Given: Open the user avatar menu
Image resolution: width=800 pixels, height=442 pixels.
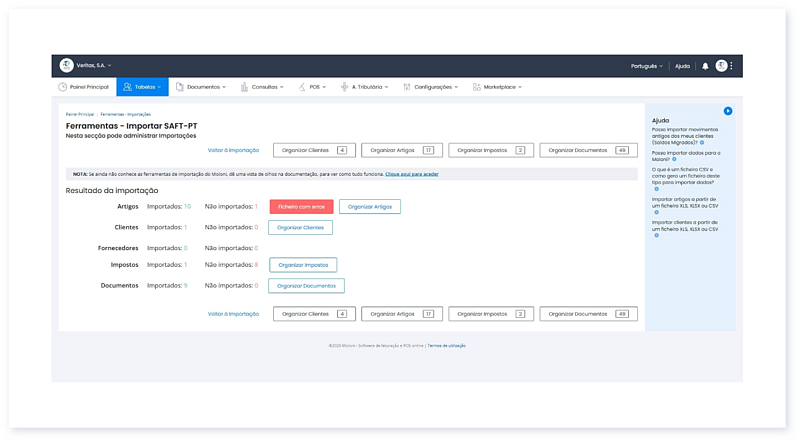Looking at the screenshot, I should click(x=721, y=66).
